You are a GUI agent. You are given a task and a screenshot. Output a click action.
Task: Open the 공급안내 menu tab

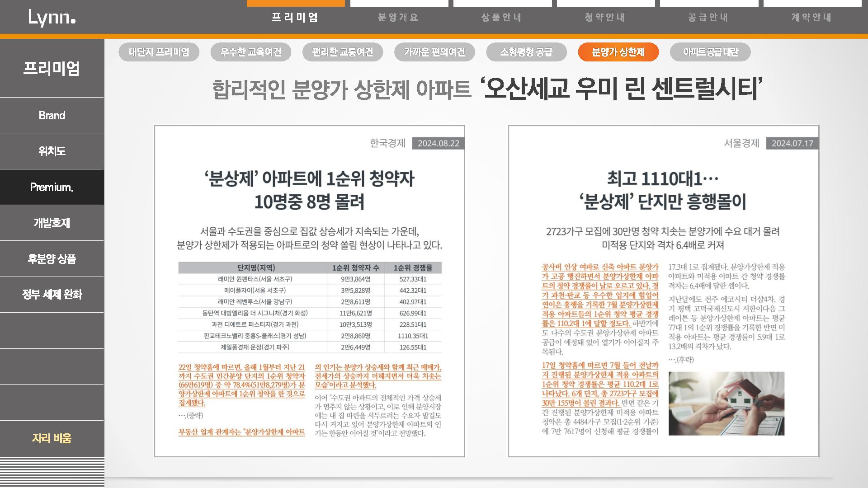point(708,17)
